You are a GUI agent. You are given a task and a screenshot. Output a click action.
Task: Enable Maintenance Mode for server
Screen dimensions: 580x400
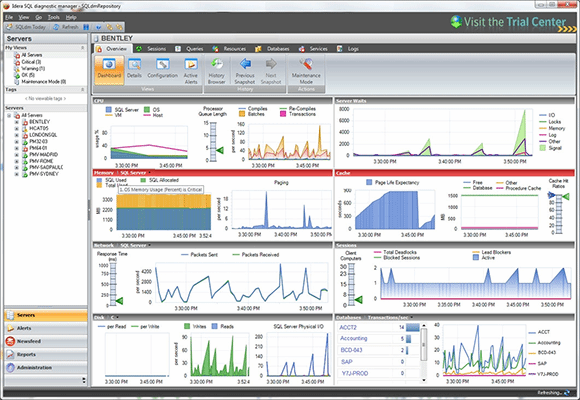306,71
